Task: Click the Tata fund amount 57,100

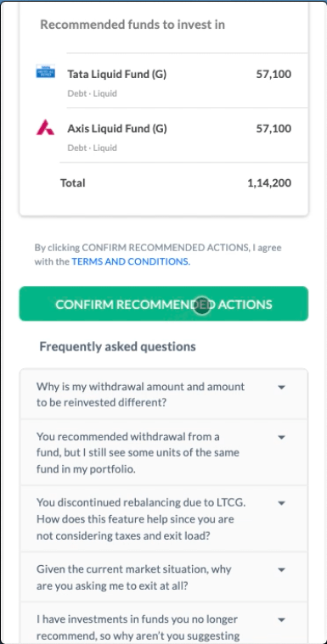Action: click(x=273, y=75)
